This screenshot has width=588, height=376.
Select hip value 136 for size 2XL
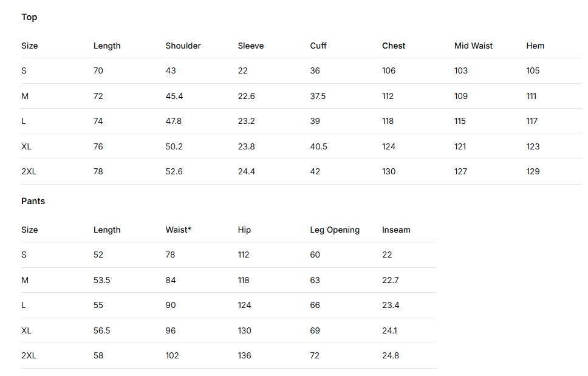tap(244, 355)
